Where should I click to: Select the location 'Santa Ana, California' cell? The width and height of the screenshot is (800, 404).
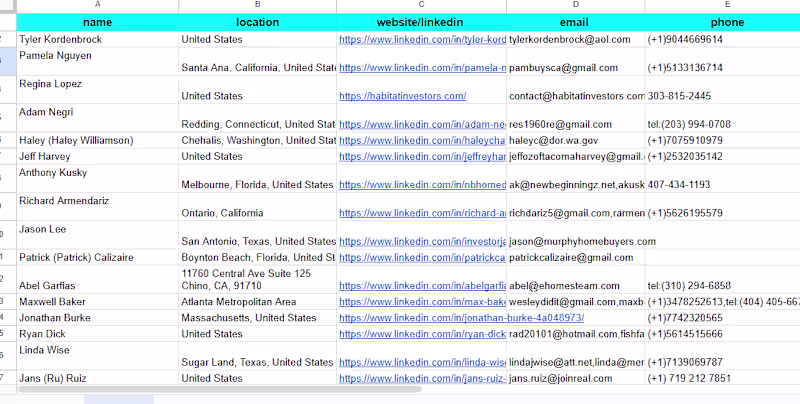[258, 61]
